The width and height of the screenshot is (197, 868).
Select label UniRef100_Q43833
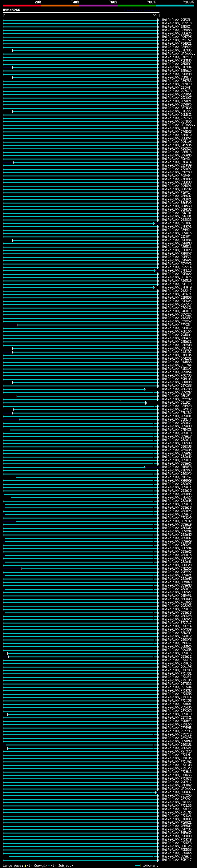[x=177, y=220]
